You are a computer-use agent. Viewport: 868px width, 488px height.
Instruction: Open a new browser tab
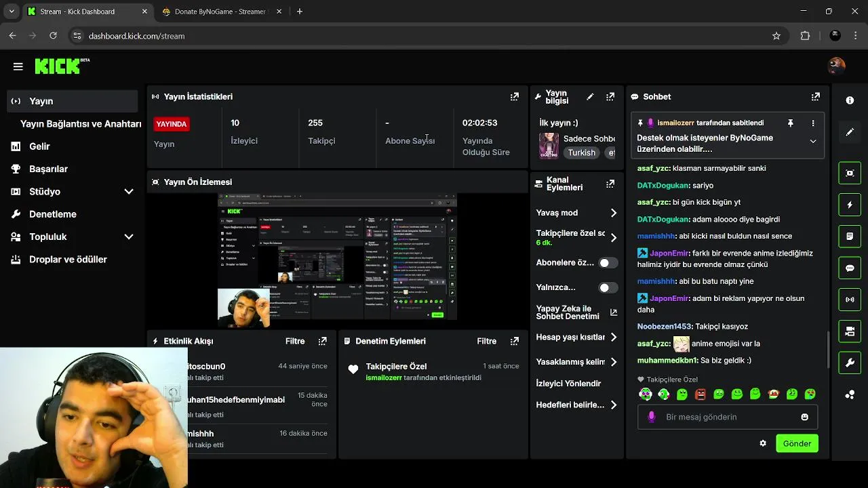[x=300, y=12]
